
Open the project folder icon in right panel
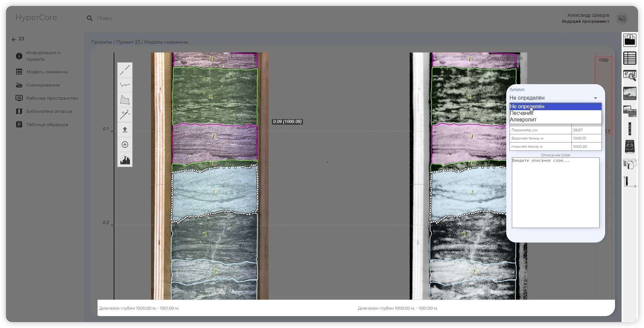click(629, 40)
